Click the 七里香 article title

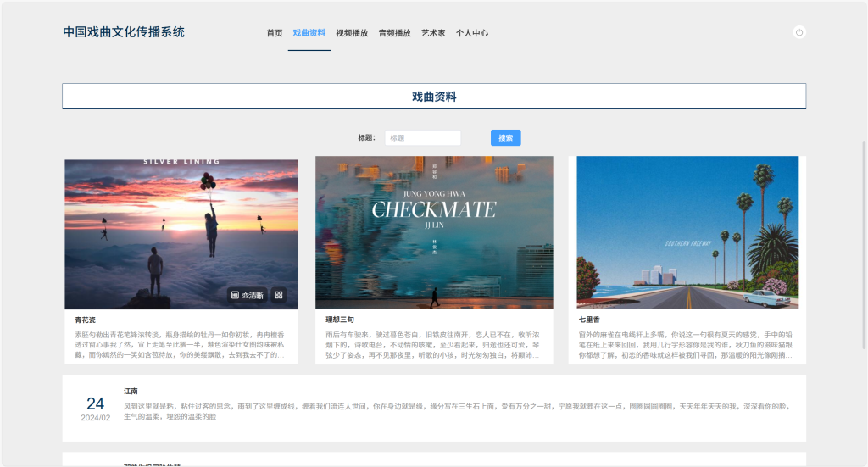(x=590, y=320)
